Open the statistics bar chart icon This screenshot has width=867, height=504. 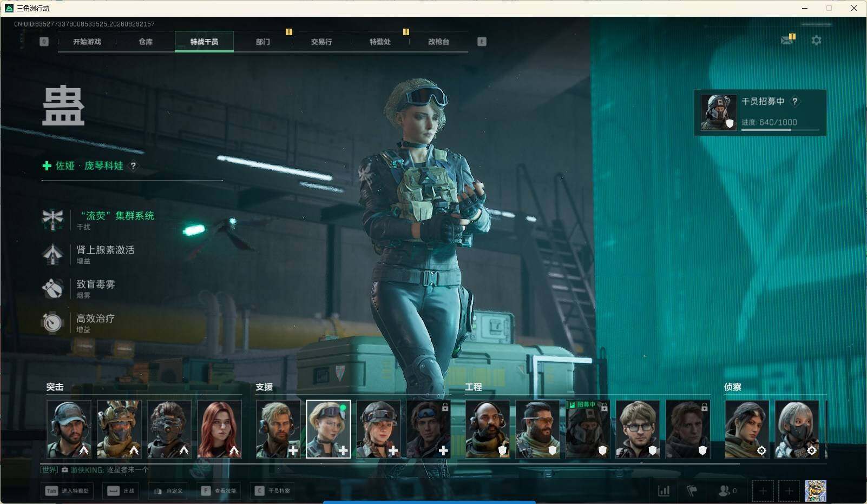point(664,490)
